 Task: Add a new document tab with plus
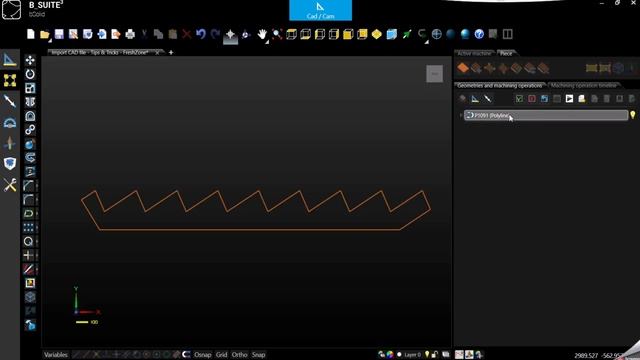click(x=171, y=52)
